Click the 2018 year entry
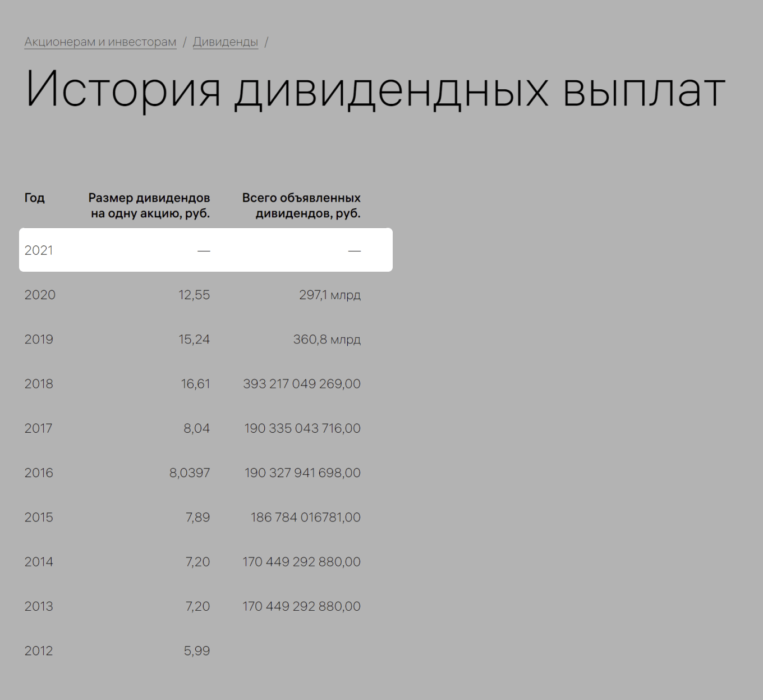 (x=39, y=383)
